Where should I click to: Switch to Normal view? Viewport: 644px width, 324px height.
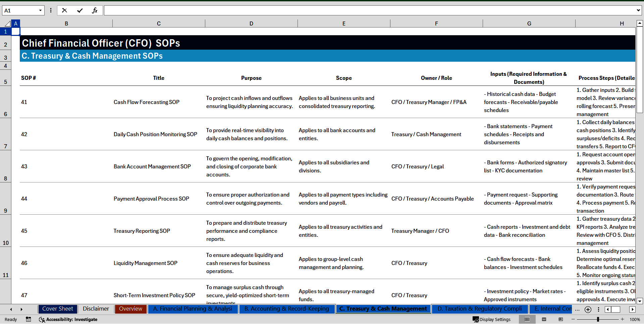click(527, 319)
